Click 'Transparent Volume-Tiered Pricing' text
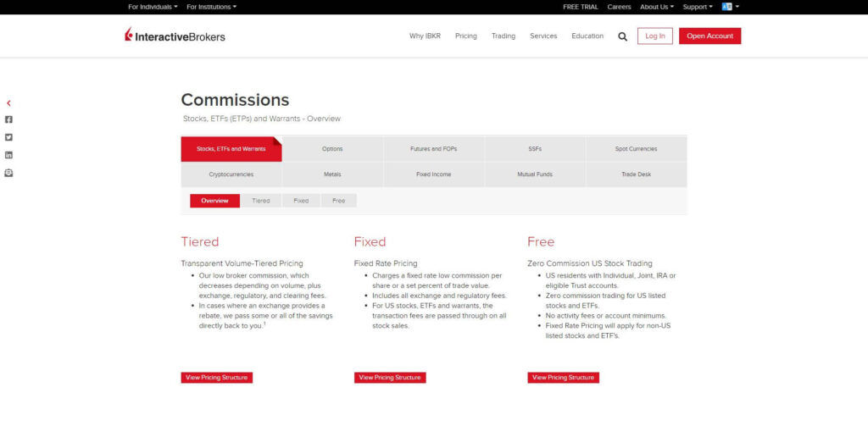The height and width of the screenshot is (426, 868). coord(242,263)
